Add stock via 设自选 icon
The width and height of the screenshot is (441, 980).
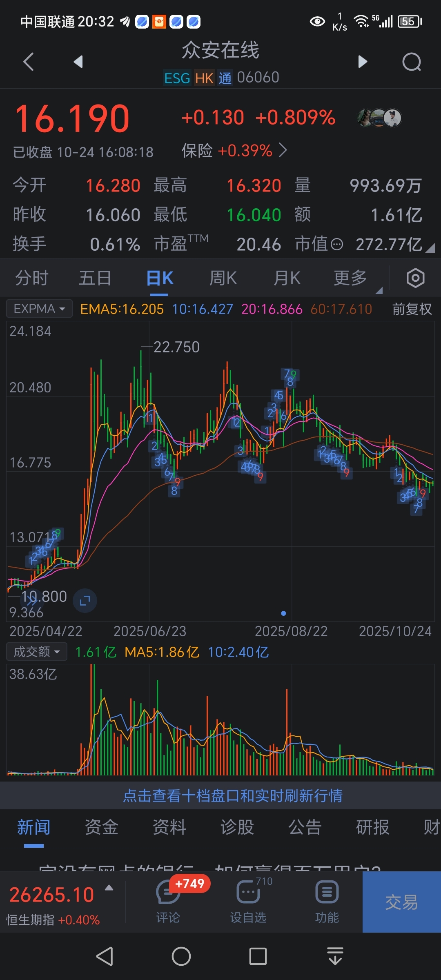pyautogui.click(x=248, y=902)
